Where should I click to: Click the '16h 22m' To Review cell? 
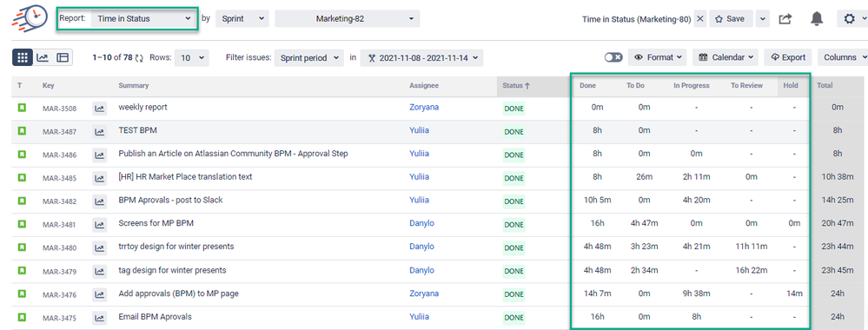pos(752,270)
